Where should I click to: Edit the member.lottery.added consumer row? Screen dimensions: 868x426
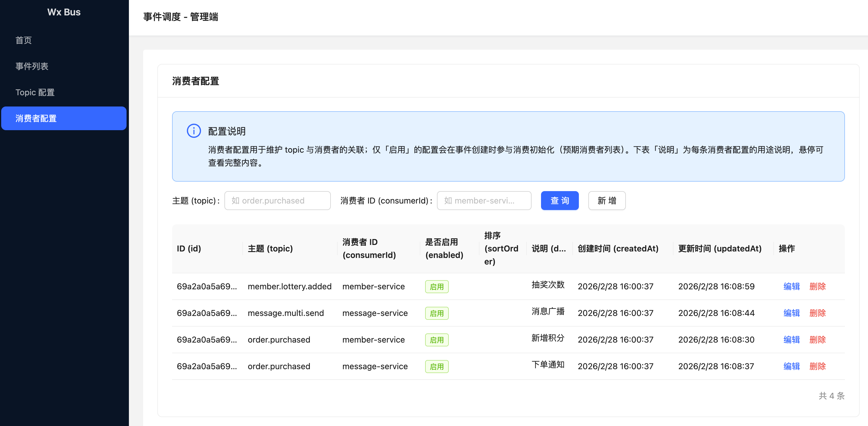pyautogui.click(x=791, y=286)
